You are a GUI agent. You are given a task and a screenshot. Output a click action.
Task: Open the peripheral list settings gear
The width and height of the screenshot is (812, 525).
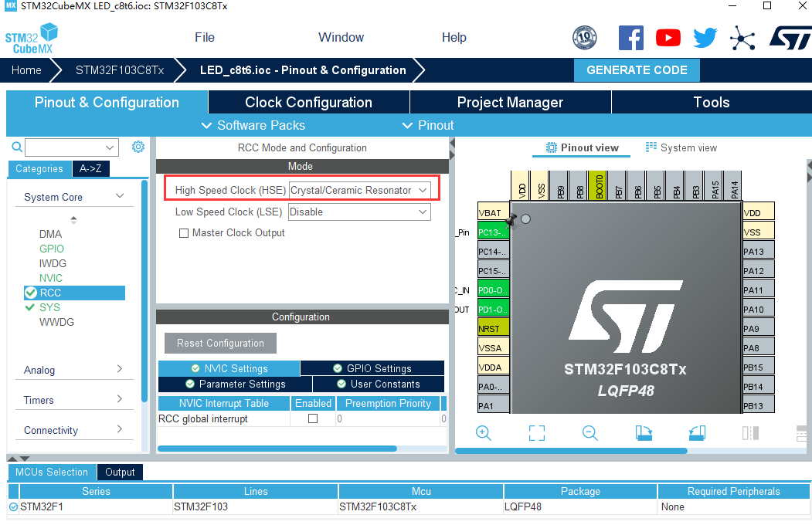click(138, 147)
